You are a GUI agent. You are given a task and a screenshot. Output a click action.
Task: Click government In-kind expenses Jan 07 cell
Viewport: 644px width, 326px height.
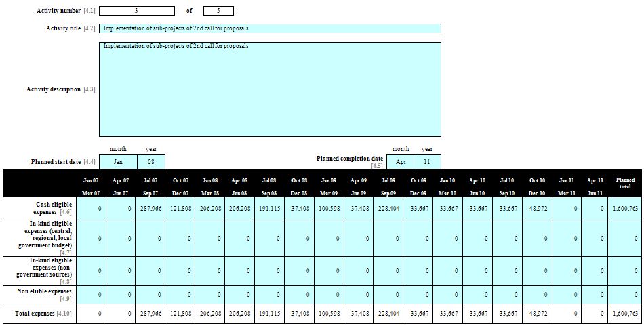click(91, 238)
